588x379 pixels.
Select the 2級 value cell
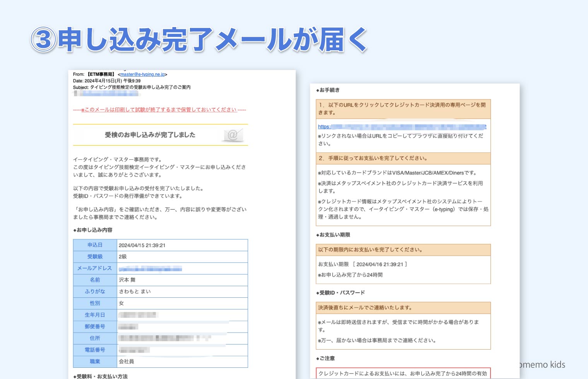[182, 257]
